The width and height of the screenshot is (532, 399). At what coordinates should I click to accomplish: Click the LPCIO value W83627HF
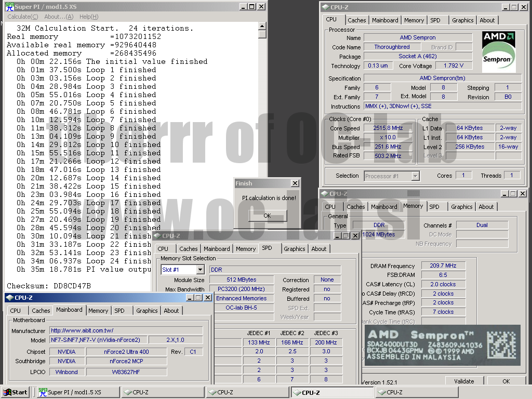pyautogui.click(x=127, y=372)
